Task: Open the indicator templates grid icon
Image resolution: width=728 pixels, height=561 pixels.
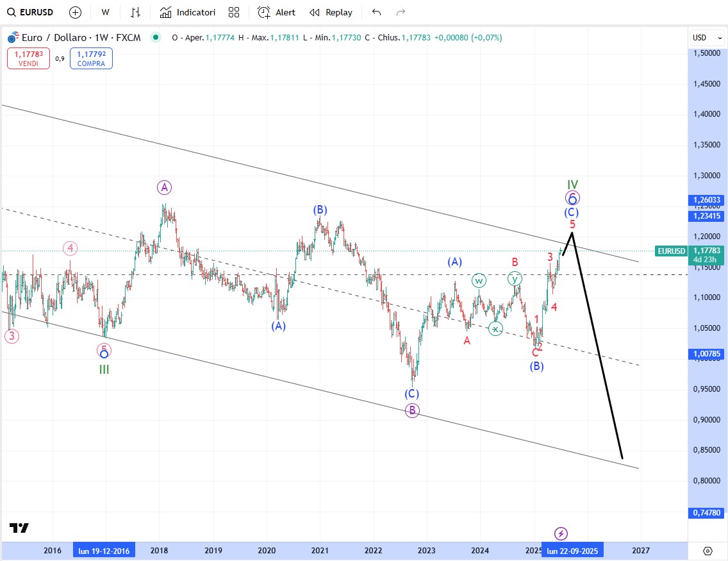Action: 234,13
